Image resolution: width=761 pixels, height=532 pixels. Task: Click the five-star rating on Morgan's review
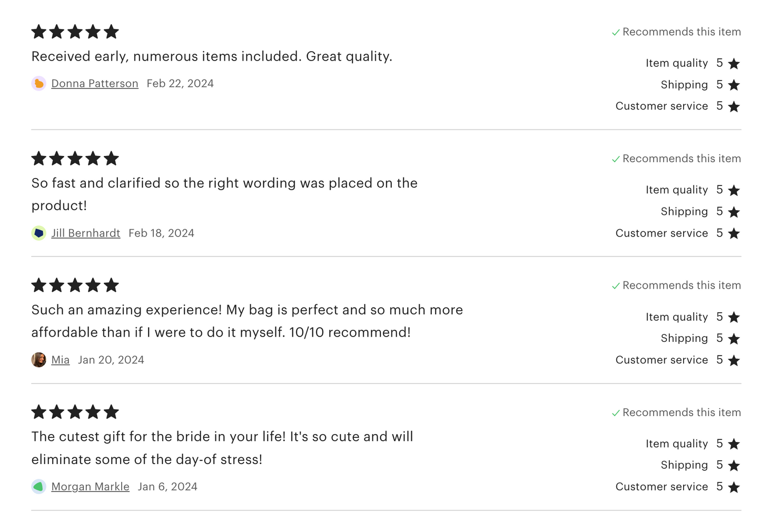click(75, 412)
